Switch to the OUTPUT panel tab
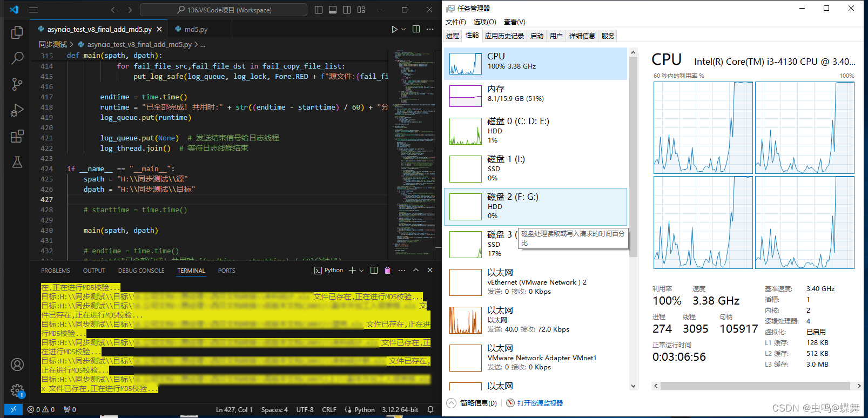 click(x=94, y=271)
